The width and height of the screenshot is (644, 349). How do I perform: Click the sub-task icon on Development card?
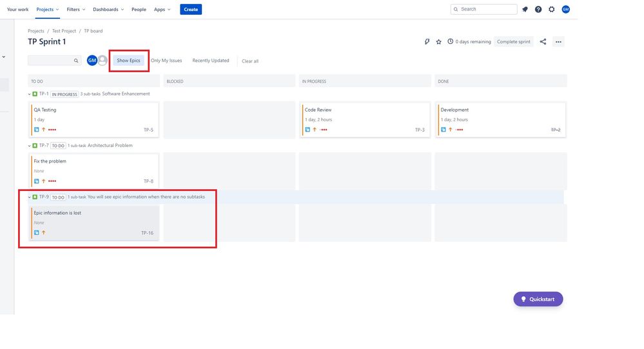click(443, 130)
